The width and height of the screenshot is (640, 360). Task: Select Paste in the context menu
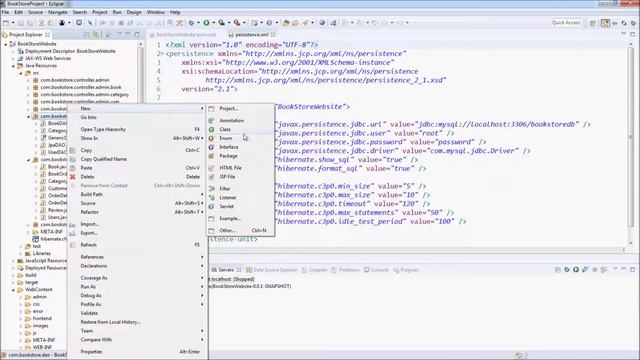pyautogui.click(x=137, y=168)
